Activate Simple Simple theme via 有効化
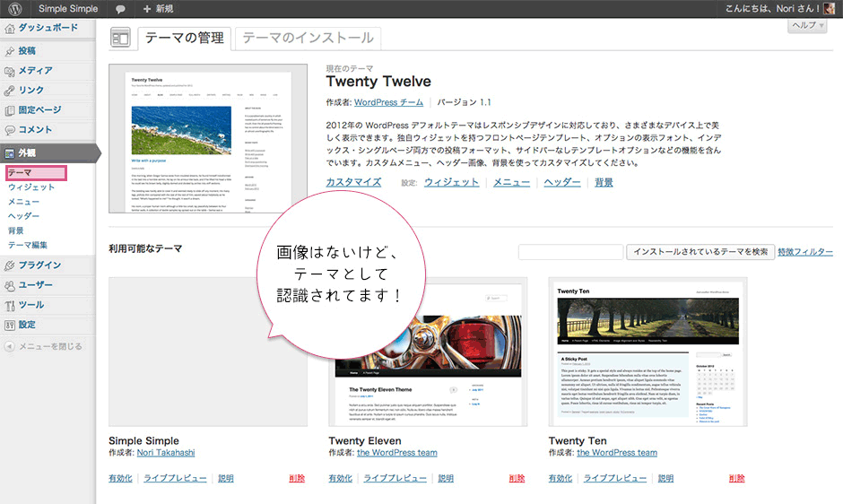Image resolution: width=843 pixels, height=504 pixels. 120,479
